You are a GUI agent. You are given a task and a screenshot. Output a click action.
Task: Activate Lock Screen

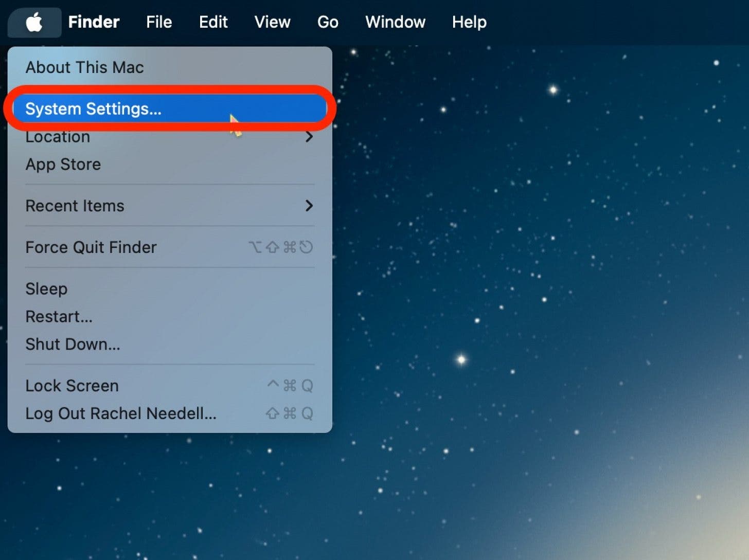(72, 385)
